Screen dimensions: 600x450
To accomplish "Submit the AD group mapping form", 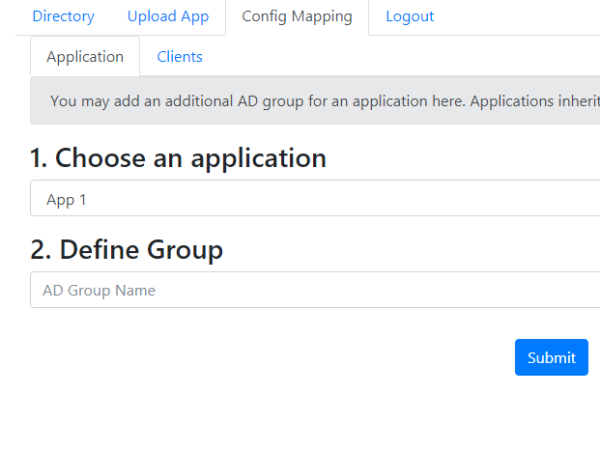I will [x=551, y=357].
